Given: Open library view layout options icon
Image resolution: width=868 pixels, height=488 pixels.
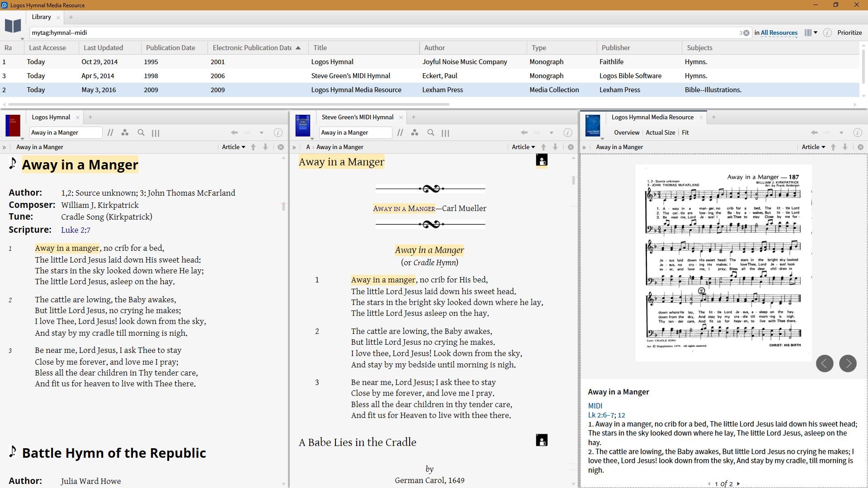Looking at the screenshot, I should coord(810,33).
